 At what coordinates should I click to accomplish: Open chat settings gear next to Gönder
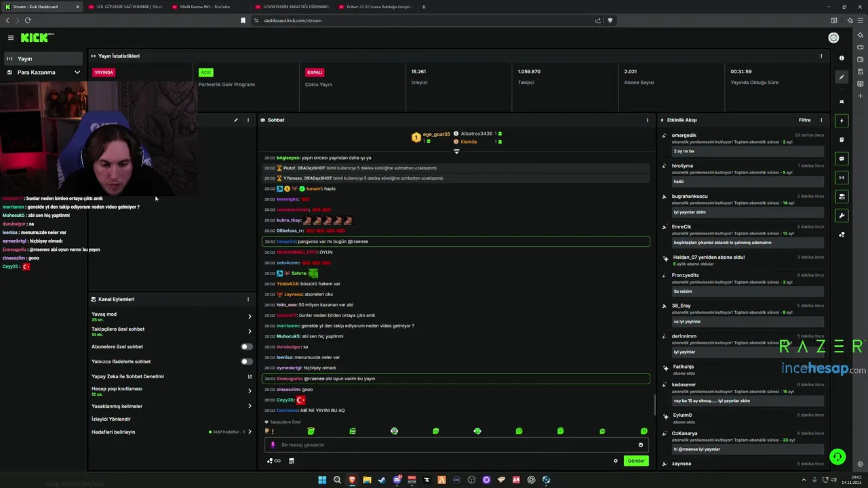616,461
